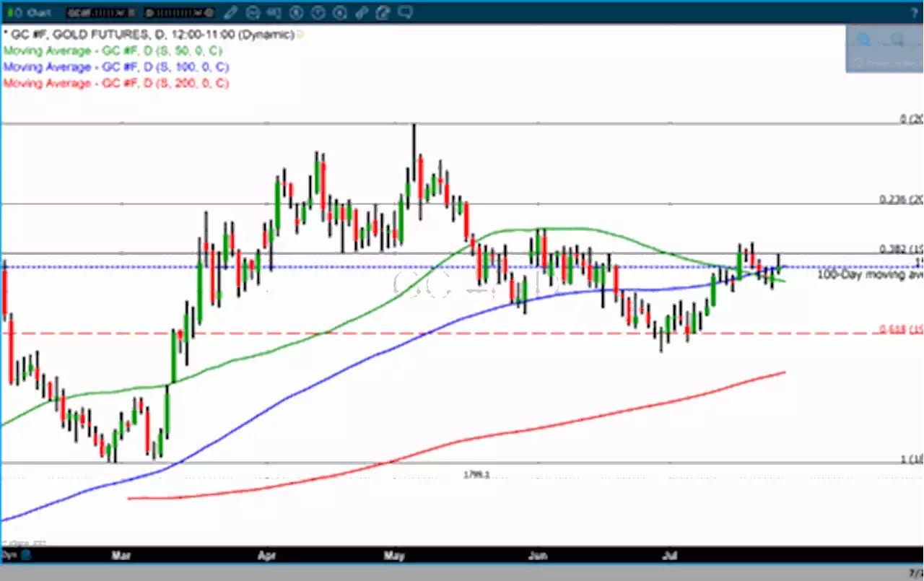Click the green linking indicator before Chart title
The height and width of the screenshot is (581, 924).
[x=10, y=12]
